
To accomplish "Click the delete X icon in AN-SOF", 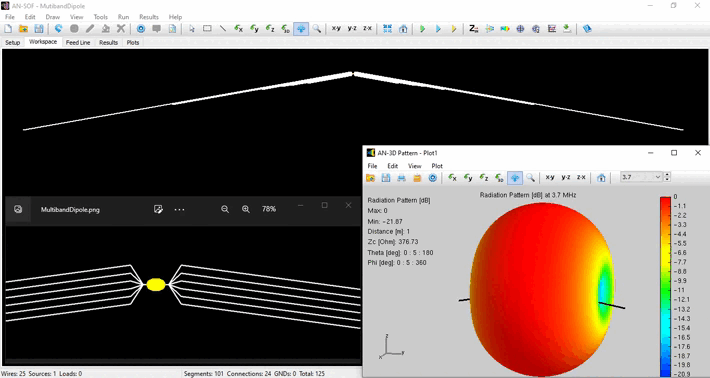I will [121, 29].
